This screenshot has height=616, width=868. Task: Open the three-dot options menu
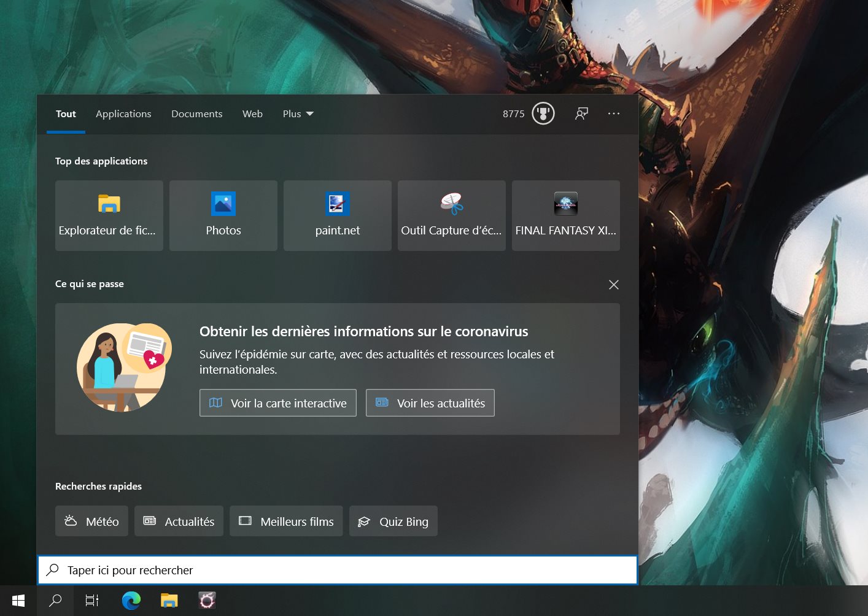point(614,114)
